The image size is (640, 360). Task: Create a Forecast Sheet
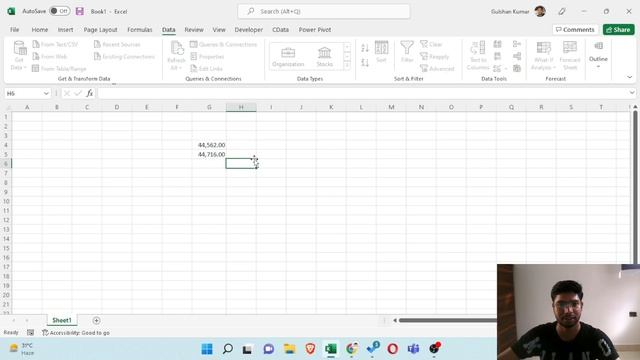(x=570, y=56)
